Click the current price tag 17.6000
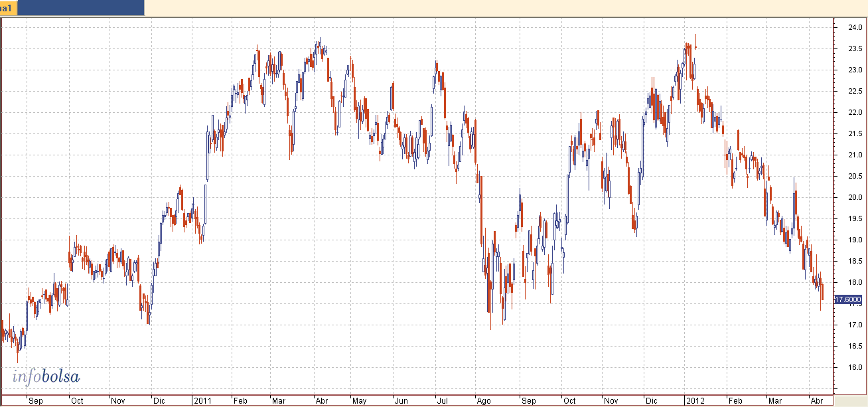868x407 pixels. 847,299
